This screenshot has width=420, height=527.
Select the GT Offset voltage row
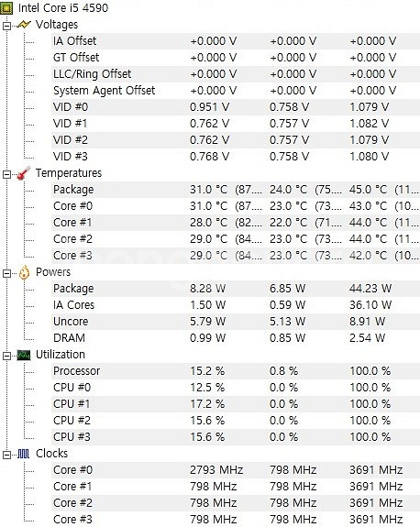pyautogui.click(x=236, y=58)
